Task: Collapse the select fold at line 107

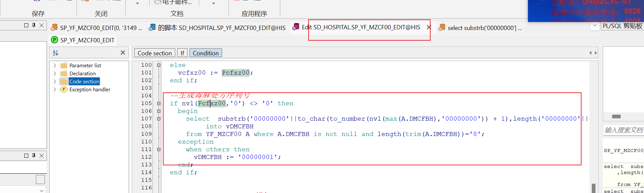Action: tap(159, 119)
